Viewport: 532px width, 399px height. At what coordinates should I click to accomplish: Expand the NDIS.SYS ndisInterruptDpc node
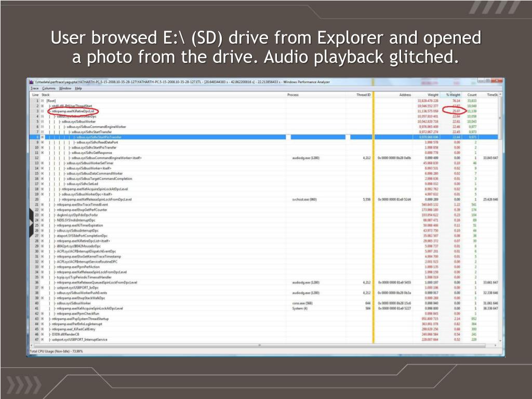click(43, 220)
